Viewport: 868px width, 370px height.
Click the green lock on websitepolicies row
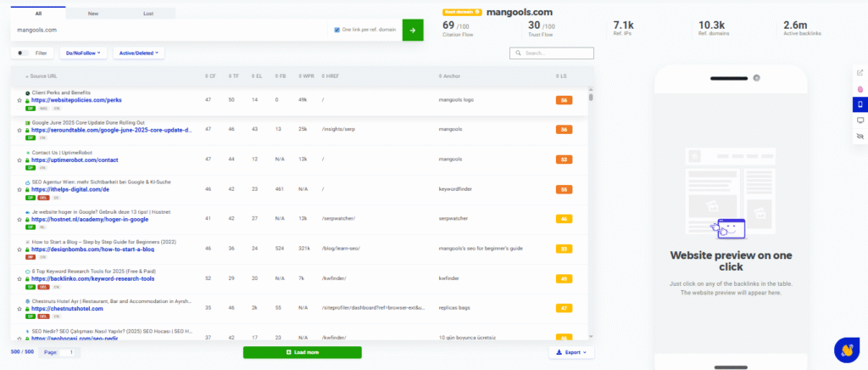click(26, 101)
